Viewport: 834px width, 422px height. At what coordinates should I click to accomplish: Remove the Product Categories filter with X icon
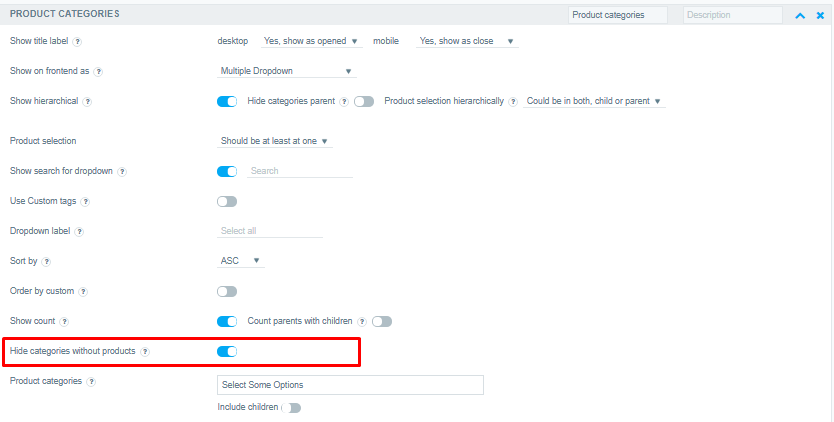[820, 15]
